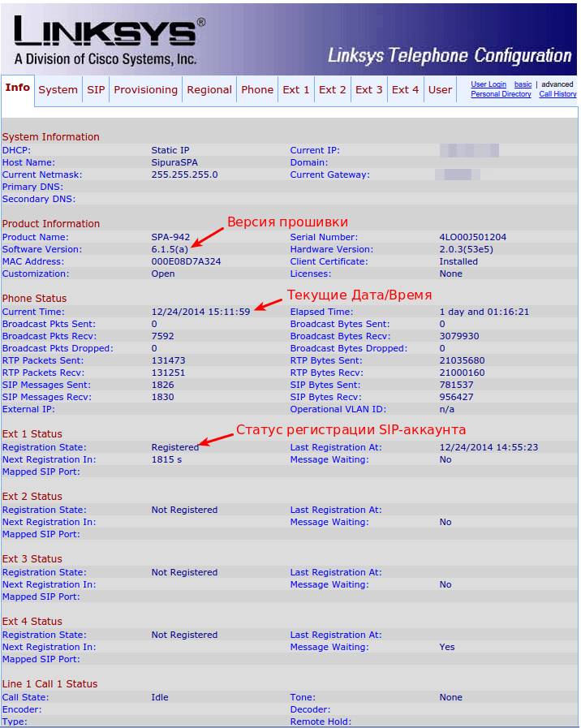Select the Info tab
This screenshot has height=728, width=581.
click(x=18, y=88)
